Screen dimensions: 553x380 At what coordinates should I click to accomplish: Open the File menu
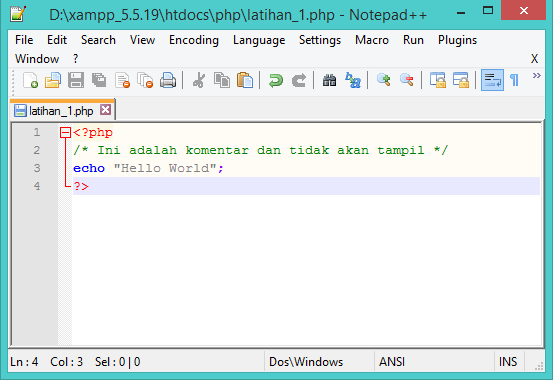[x=24, y=40]
